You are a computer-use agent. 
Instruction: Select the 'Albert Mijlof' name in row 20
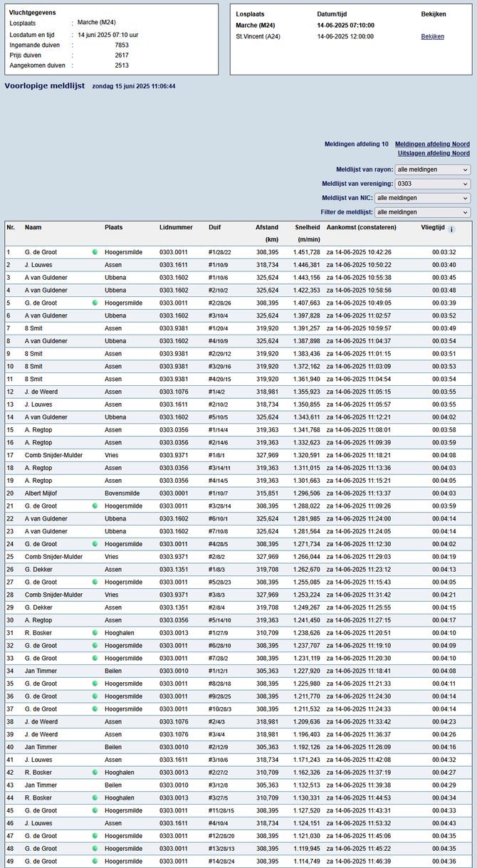[43, 493]
